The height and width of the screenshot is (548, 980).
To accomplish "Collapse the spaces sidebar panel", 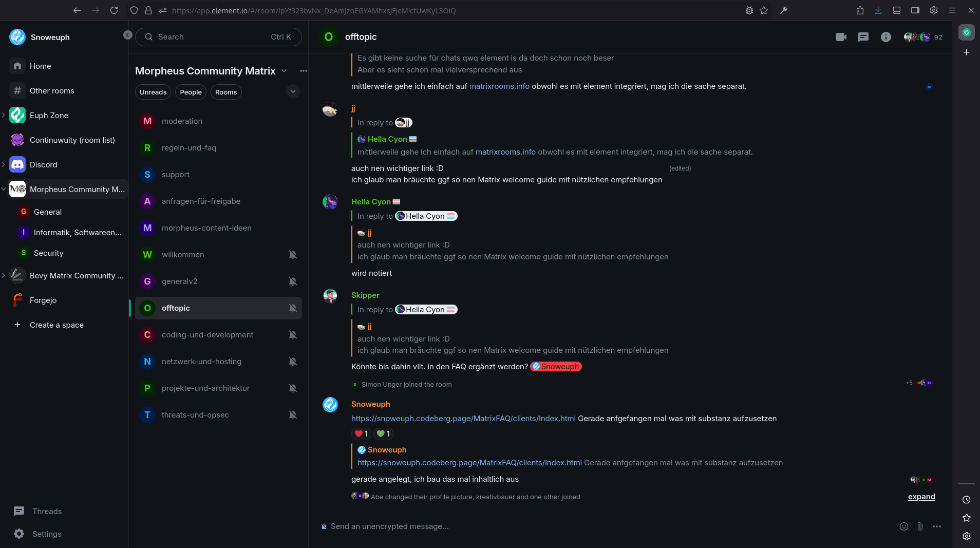I will (128, 35).
